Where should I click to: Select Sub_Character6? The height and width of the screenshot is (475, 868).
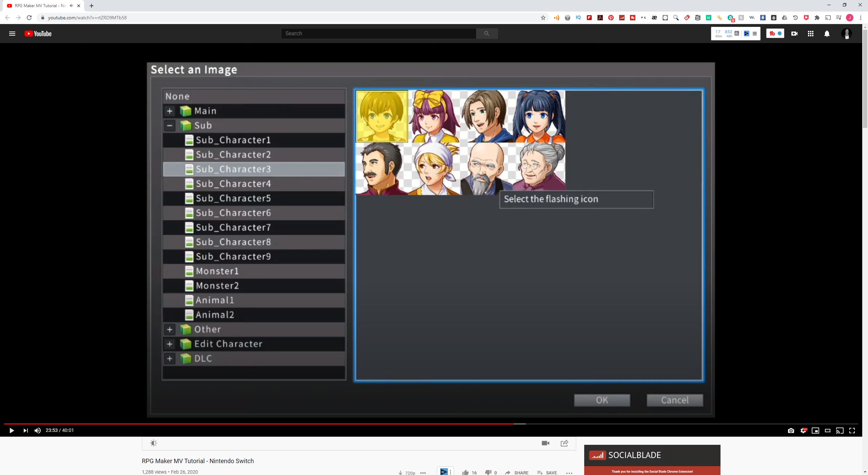(x=254, y=213)
